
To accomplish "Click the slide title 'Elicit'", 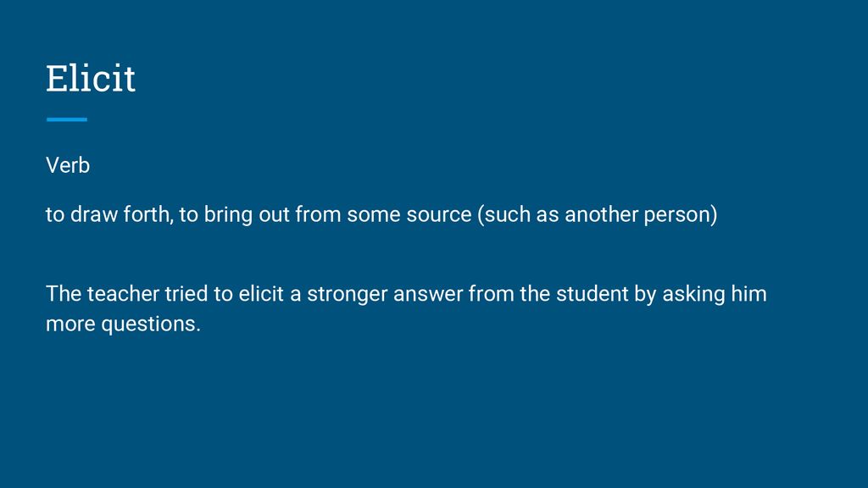I will pyautogui.click(x=91, y=78).
